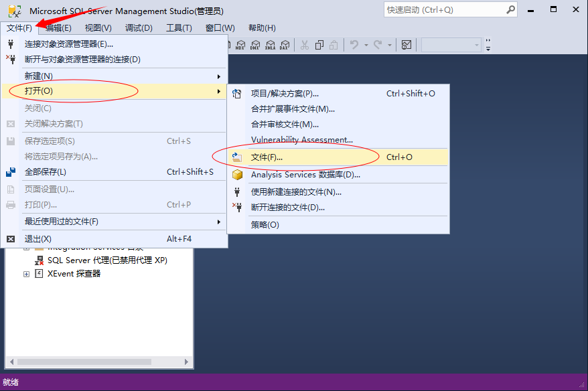
Task: Select SQL Server 代理(已禁用代理 XP) tree row
Action: [x=100, y=260]
